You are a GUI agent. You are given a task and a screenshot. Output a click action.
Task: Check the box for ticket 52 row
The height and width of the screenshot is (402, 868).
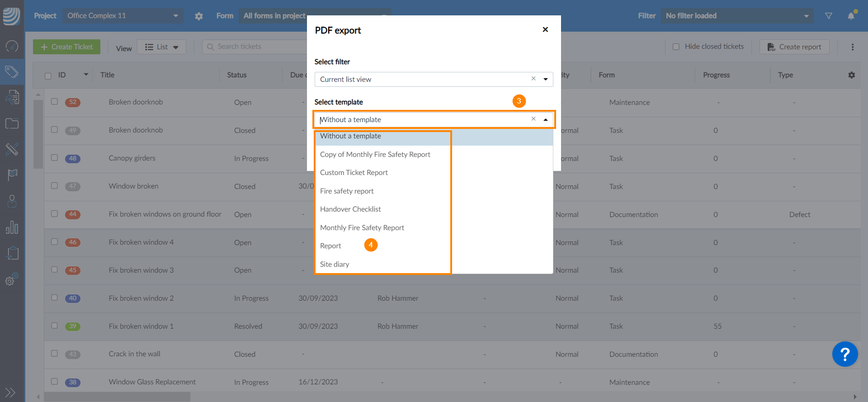click(x=55, y=102)
